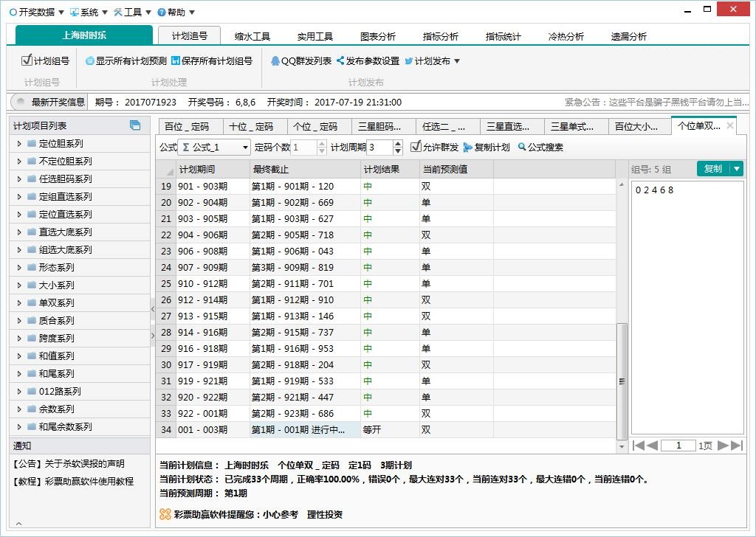点击计划项目列表旁的复制图标
The width and height of the screenshot is (756, 537).
click(x=135, y=126)
